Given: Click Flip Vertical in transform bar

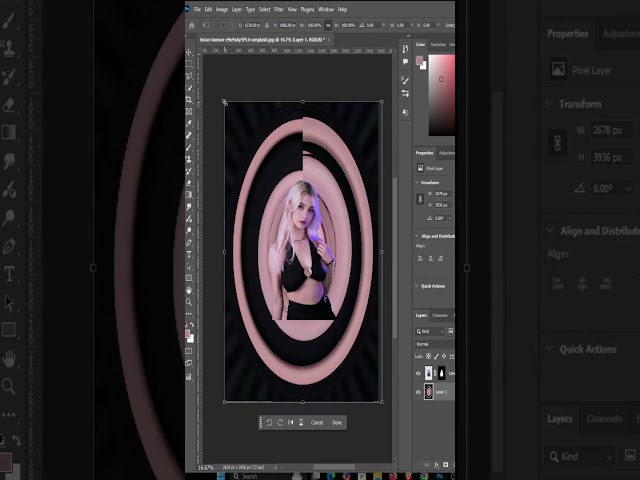Looking at the screenshot, I should tap(301, 422).
